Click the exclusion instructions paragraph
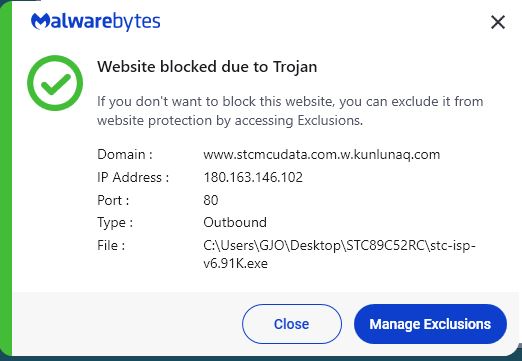The height and width of the screenshot is (361, 522). click(x=290, y=111)
